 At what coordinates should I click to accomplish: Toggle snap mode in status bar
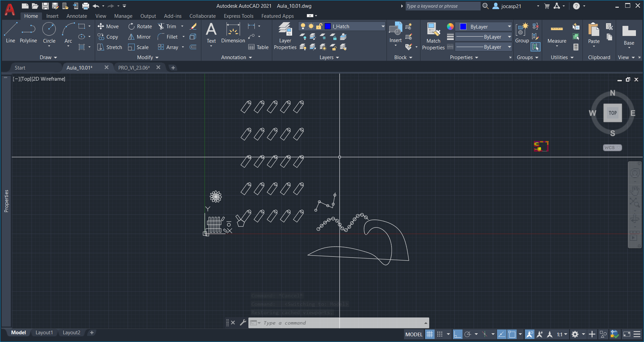coord(440,334)
